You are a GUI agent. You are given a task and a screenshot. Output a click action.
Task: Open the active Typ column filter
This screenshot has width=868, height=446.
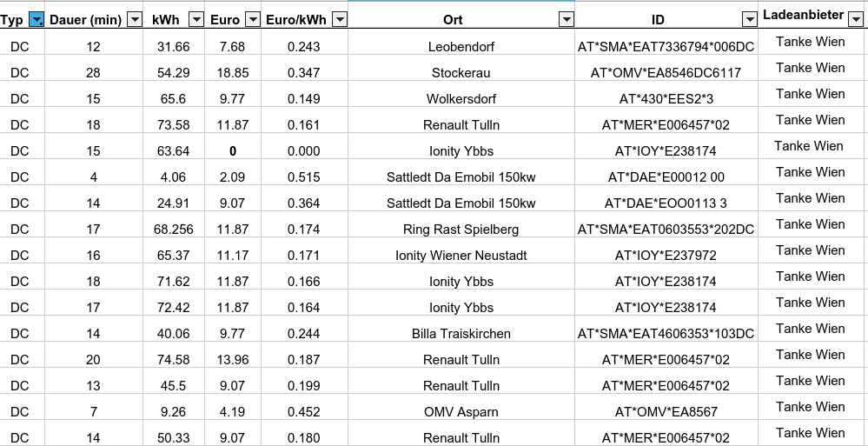pyautogui.click(x=36, y=20)
